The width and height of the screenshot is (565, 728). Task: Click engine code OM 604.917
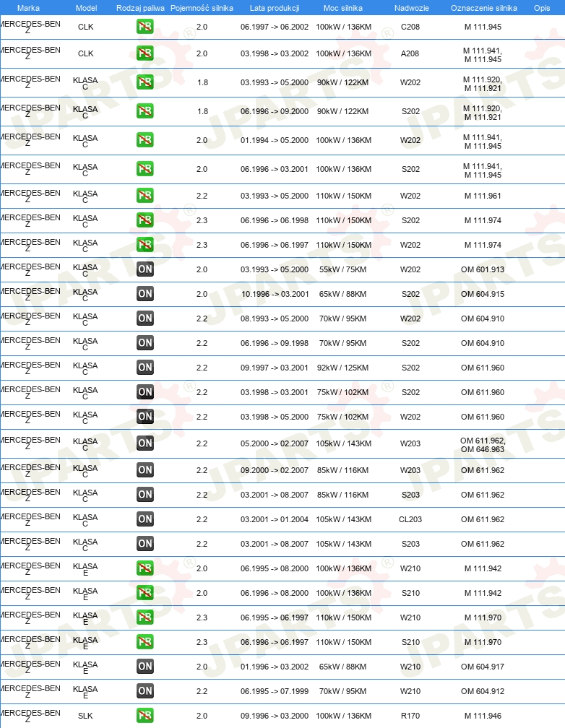pos(483,667)
